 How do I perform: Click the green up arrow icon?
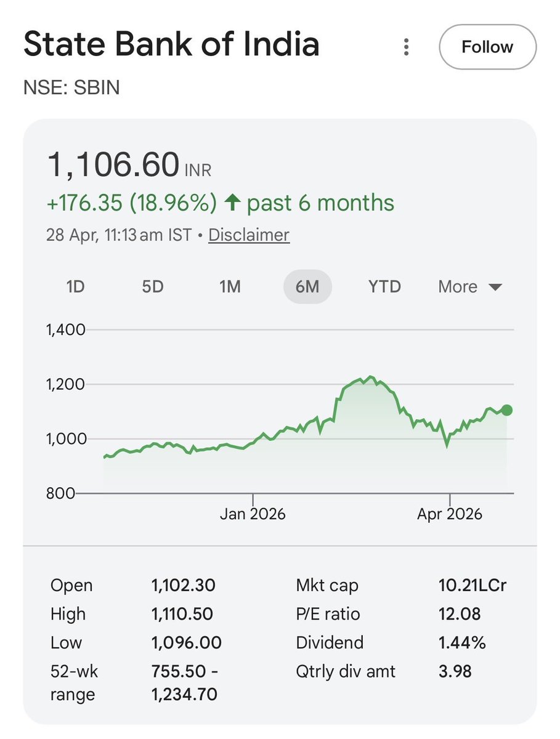[232, 203]
